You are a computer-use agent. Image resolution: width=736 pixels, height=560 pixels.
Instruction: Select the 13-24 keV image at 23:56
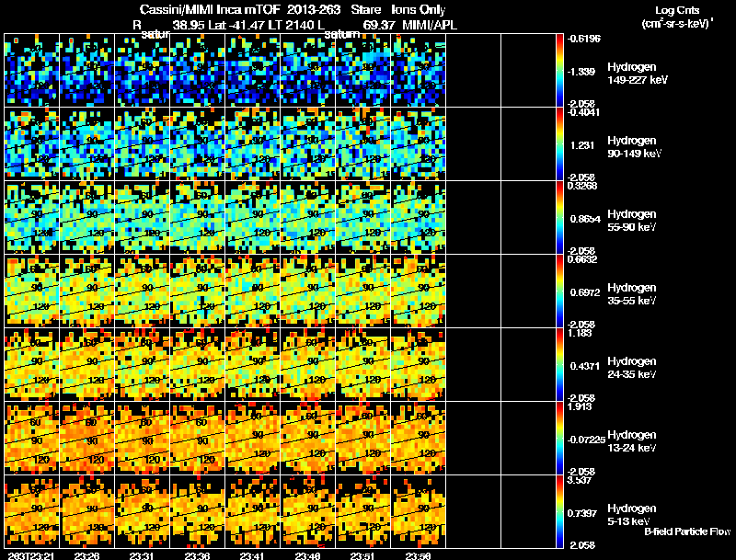click(419, 439)
